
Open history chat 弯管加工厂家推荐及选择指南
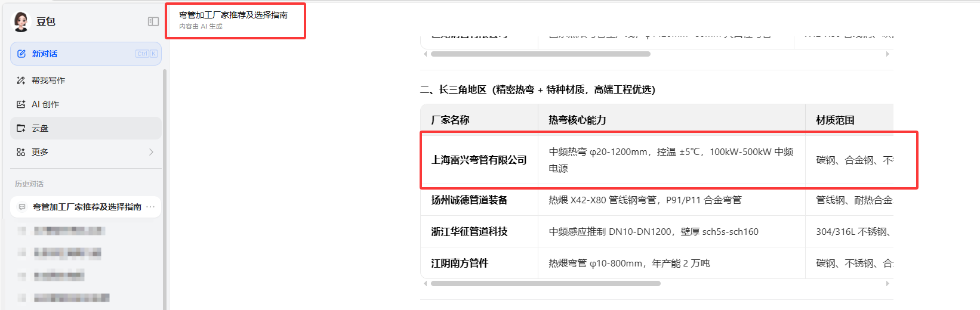86,207
